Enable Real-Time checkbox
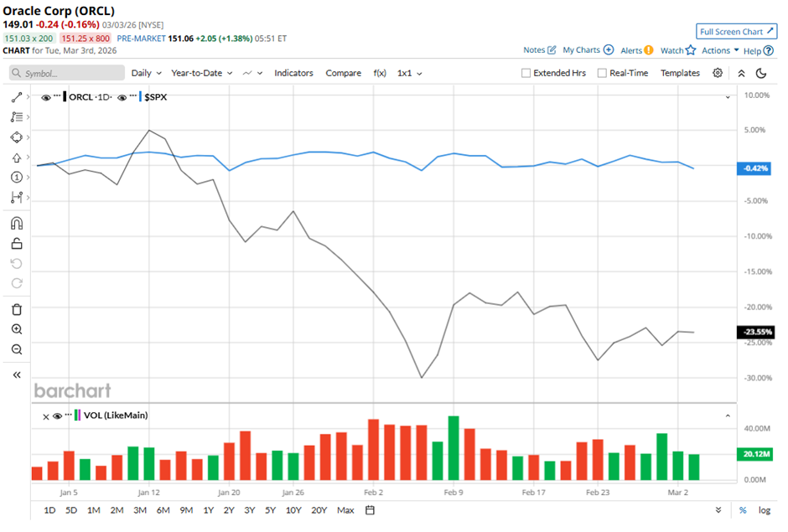788x532 pixels. [602, 73]
